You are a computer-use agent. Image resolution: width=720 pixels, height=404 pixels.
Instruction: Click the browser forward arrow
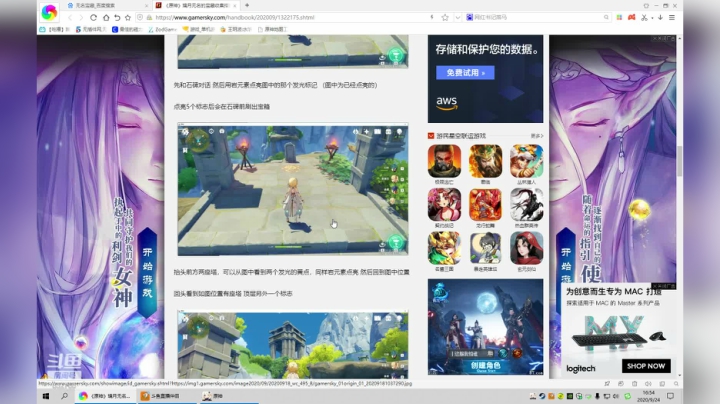[x=81, y=17]
